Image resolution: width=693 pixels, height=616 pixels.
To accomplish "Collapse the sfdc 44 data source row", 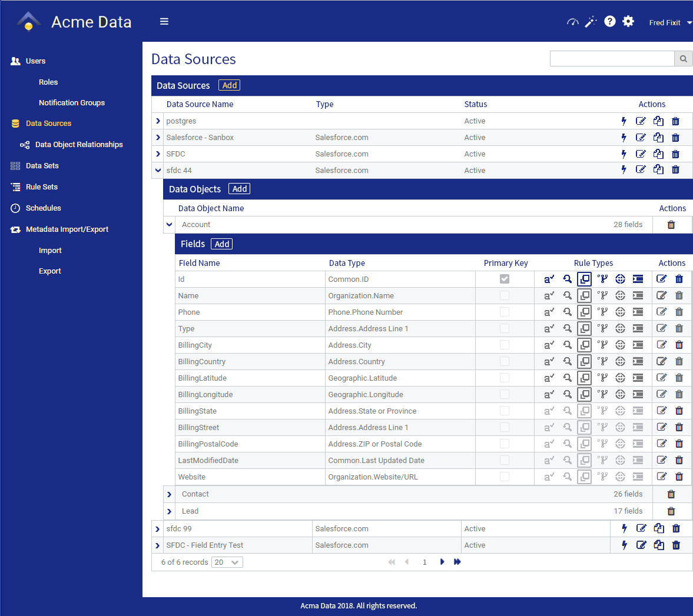I will [x=158, y=171].
